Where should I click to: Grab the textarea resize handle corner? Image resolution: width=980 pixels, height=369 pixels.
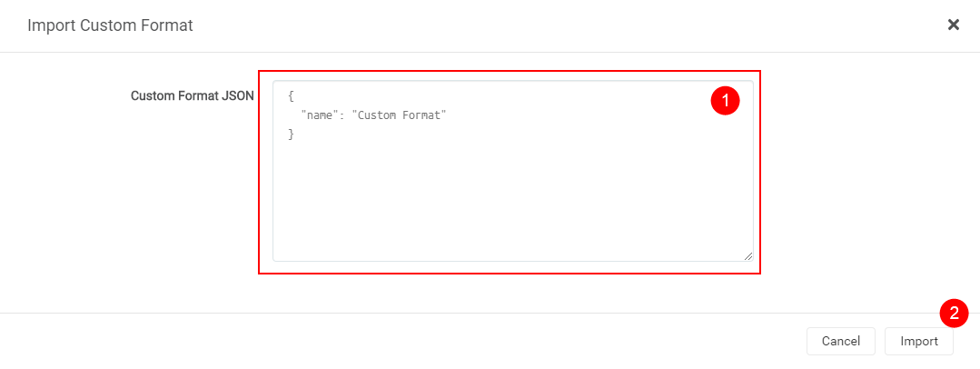748,256
